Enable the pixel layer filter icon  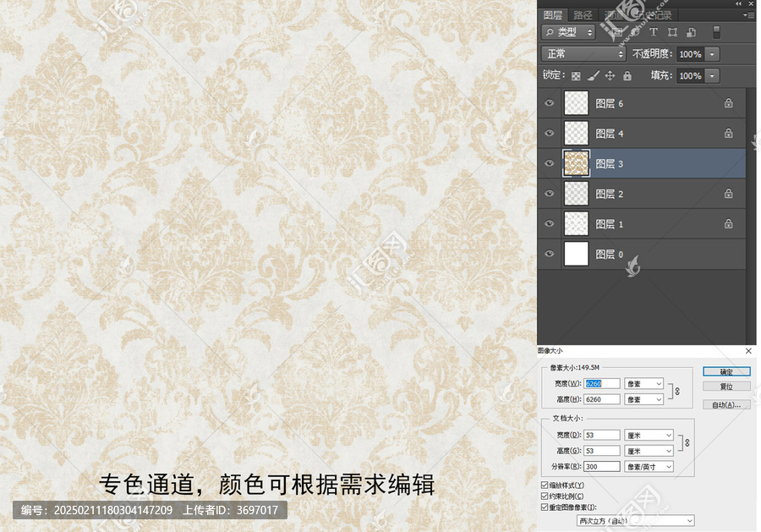(617, 32)
